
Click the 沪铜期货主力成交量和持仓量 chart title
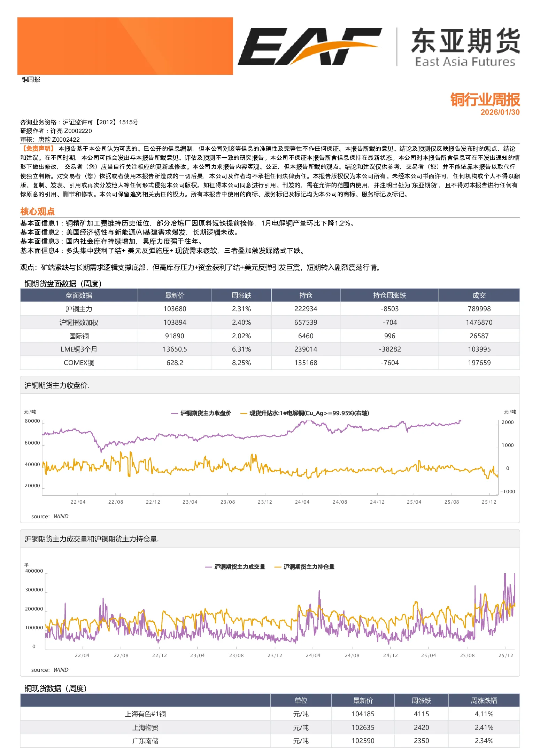click(x=92, y=539)
